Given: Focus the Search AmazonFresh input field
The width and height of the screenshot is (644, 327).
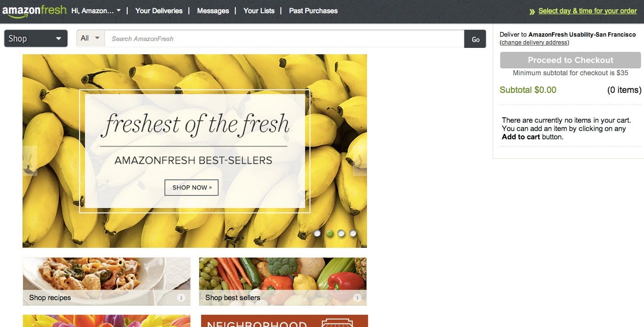Looking at the screenshot, I should (x=284, y=39).
